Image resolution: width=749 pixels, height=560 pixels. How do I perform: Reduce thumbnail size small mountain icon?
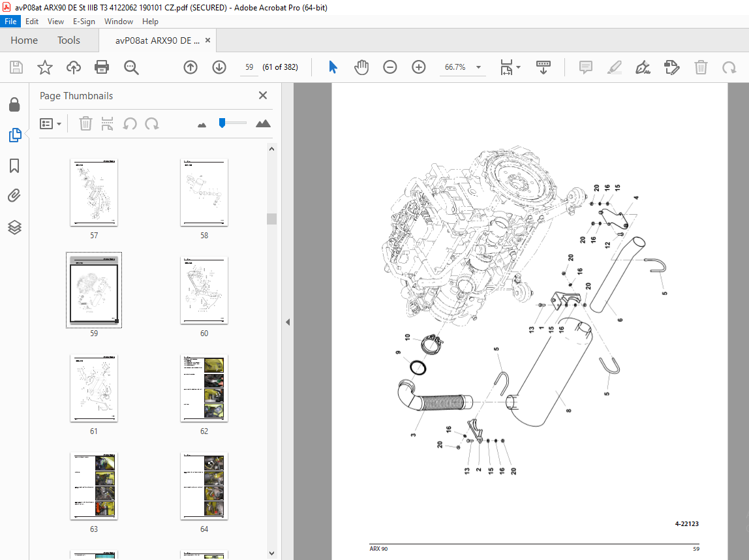click(x=202, y=125)
